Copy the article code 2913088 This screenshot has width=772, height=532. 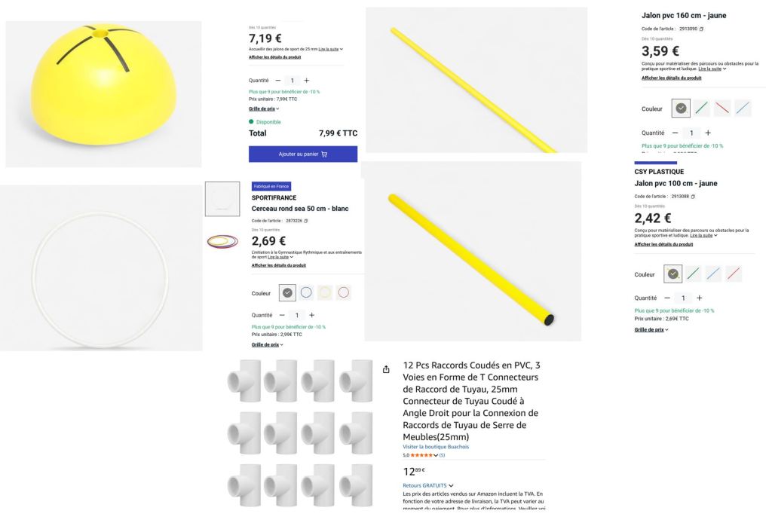point(693,196)
